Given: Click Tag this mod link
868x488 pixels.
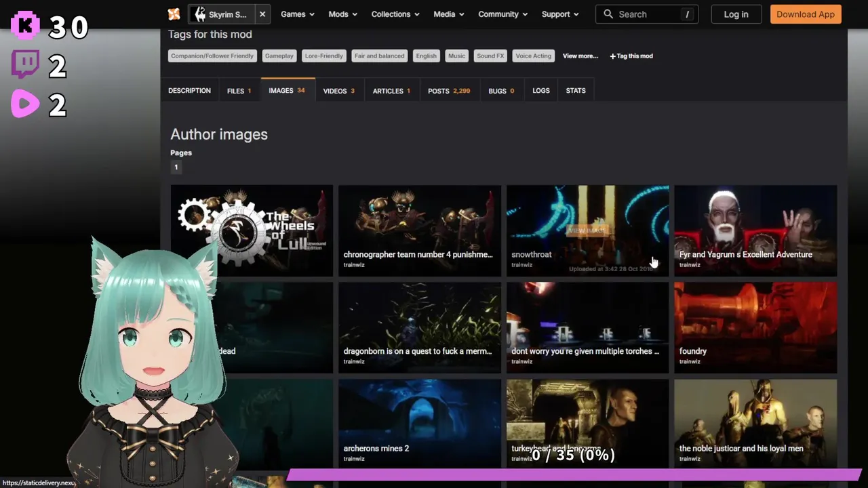Looking at the screenshot, I should pyautogui.click(x=631, y=56).
